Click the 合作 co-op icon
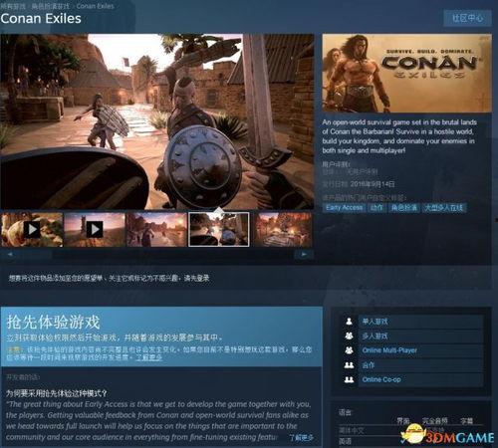The image size is (498, 448). 349,365
